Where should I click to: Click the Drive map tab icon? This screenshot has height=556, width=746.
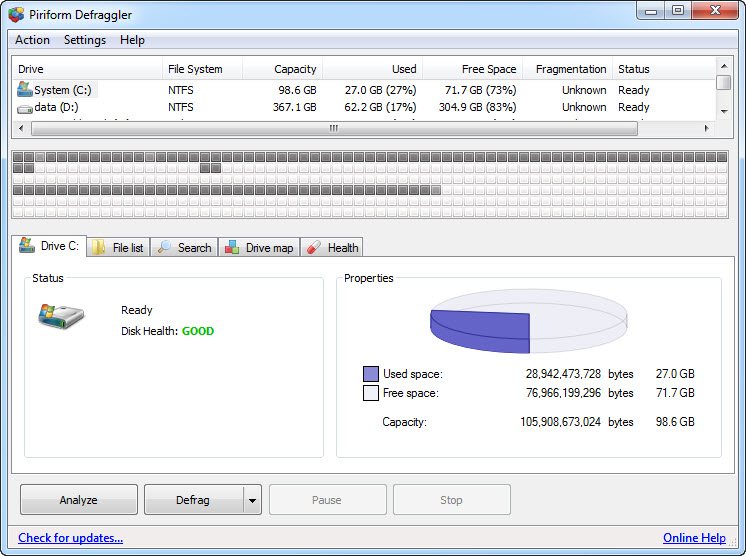[232, 247]
